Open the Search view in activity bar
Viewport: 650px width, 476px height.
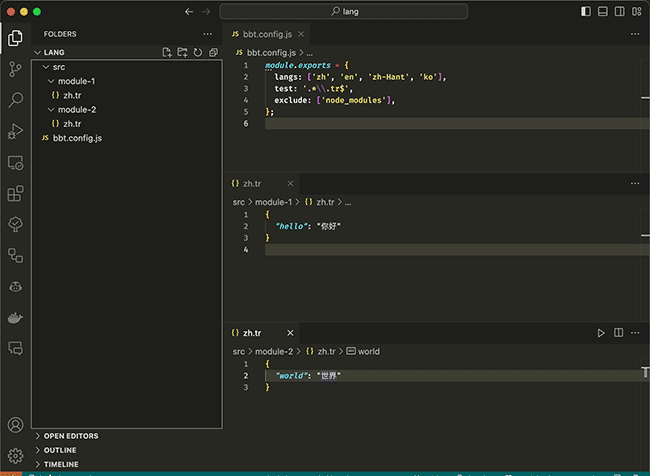click(x=15, y=100)
